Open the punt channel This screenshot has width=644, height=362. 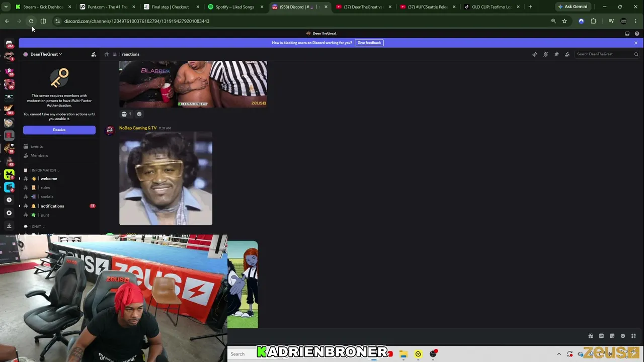[59, 215]
